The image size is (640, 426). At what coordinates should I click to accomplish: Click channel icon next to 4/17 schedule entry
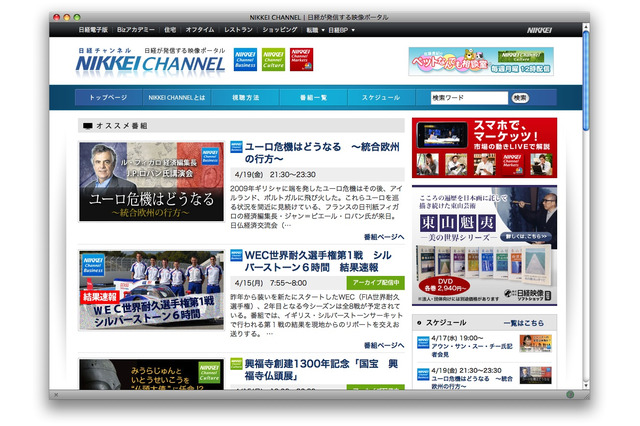[423, 342]
